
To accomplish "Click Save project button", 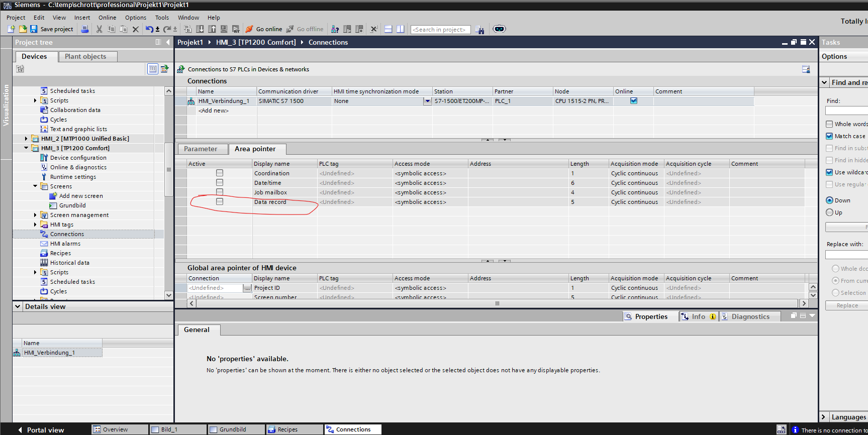I will (x=52, y=29).
